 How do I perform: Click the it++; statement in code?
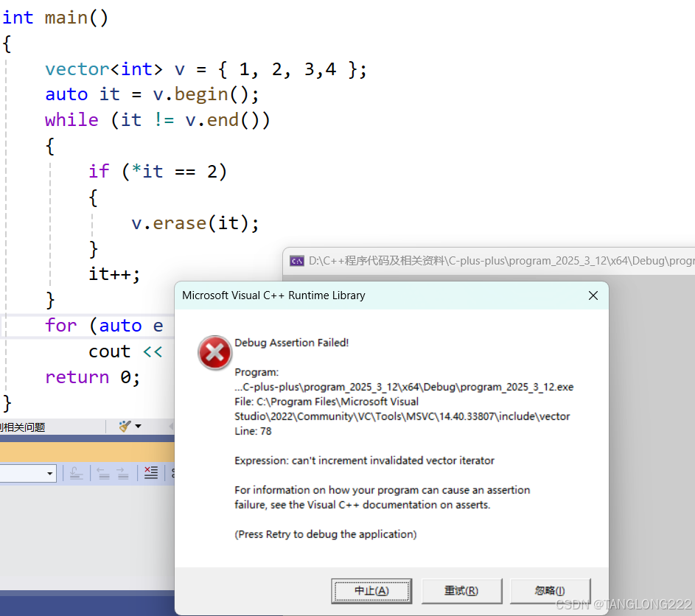coord(114,275)
